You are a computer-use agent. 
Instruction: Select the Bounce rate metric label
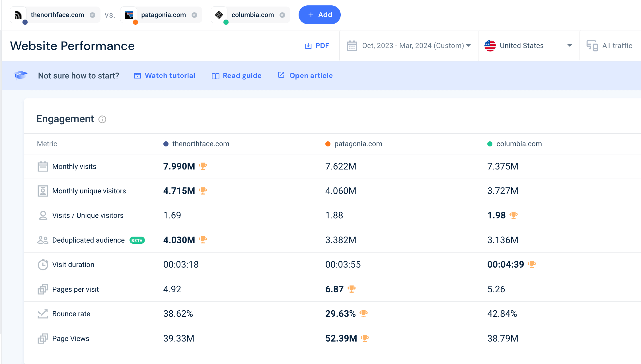tap(71, 314)
